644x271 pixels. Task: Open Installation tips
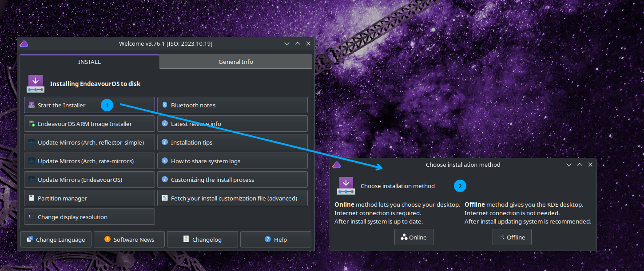click(232, 142)
